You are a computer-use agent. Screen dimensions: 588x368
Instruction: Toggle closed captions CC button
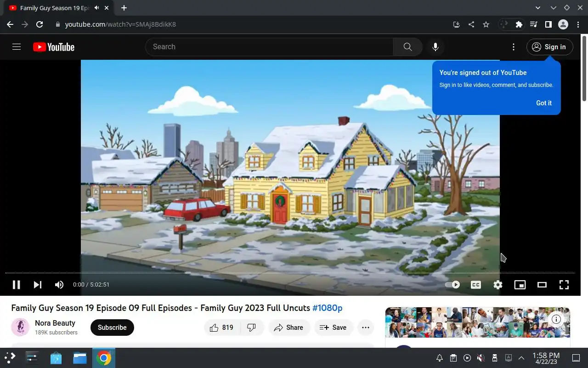476,285
